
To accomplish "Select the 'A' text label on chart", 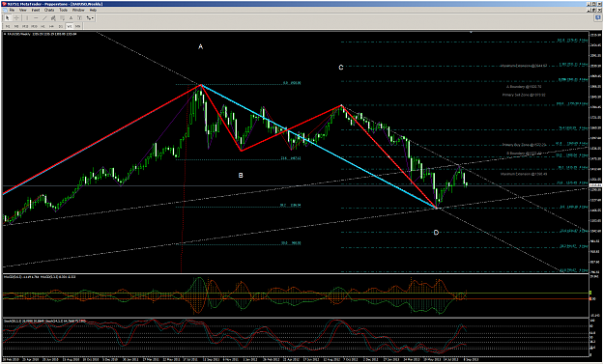I will 200,47.
